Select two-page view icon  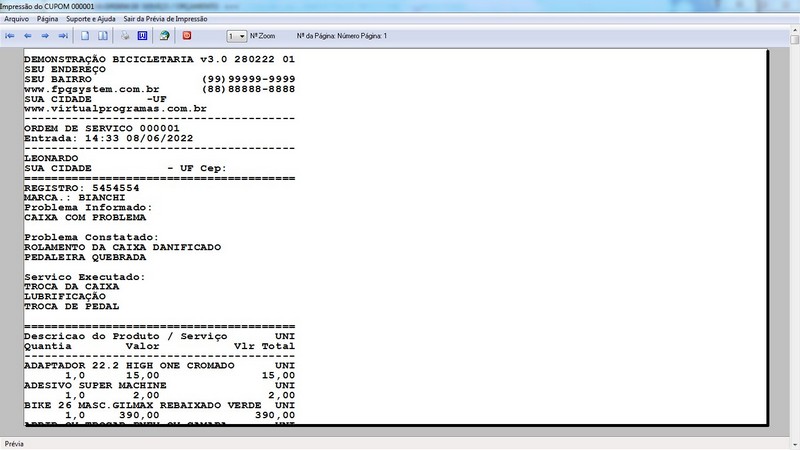pyautogui.click(x=103, y=36)
